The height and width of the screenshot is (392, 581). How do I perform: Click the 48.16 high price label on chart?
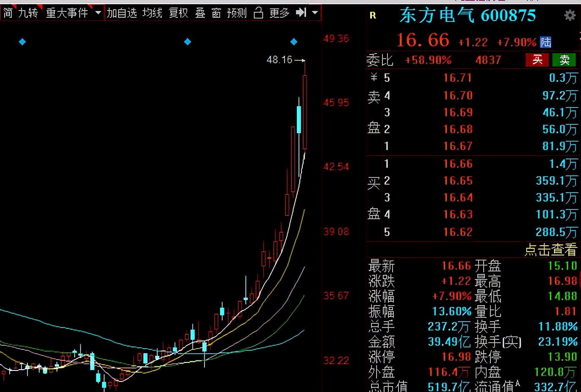pyautogui.click(x=279, y=60)
